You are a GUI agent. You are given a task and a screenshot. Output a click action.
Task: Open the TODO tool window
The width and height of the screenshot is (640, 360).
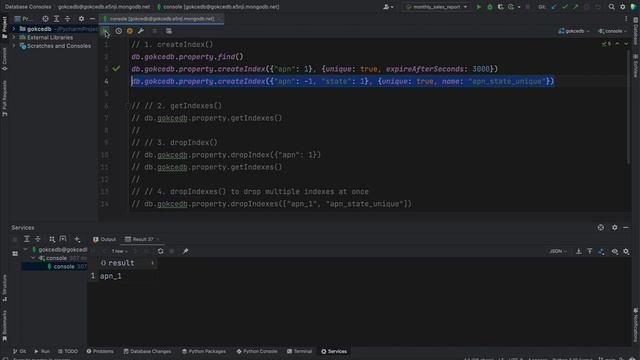(x=68, y=351)
